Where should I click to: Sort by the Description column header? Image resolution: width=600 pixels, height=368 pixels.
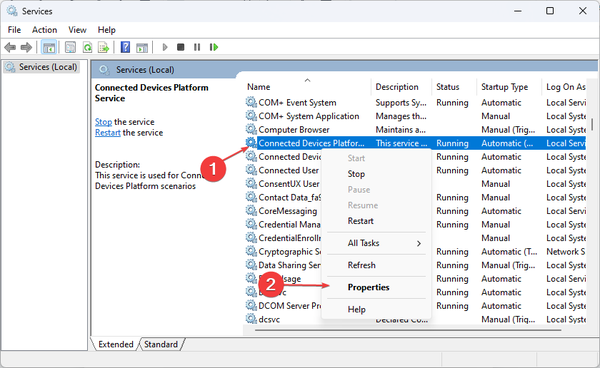coord(401,87)
